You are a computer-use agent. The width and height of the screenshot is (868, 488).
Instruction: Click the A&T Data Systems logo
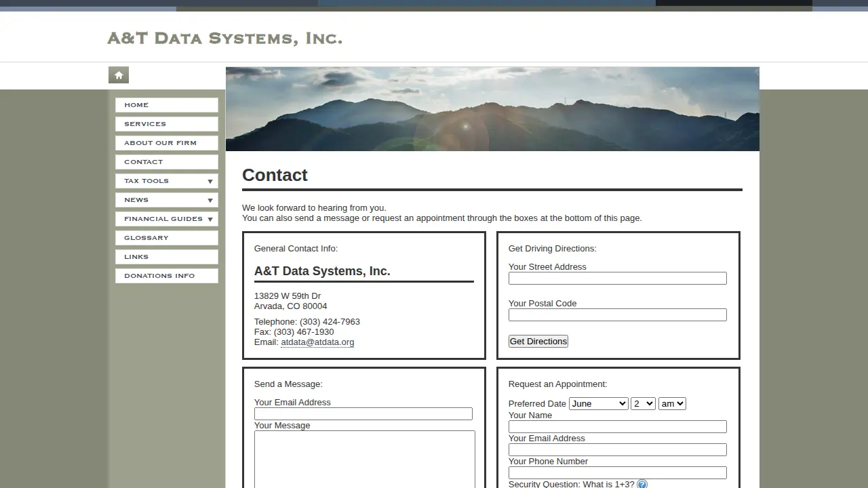224,39
